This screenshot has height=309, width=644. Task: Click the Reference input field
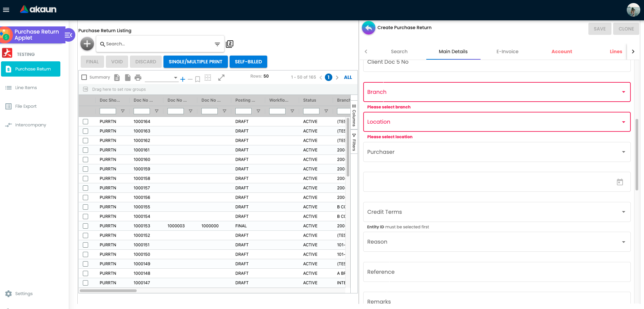click(497, 272)
